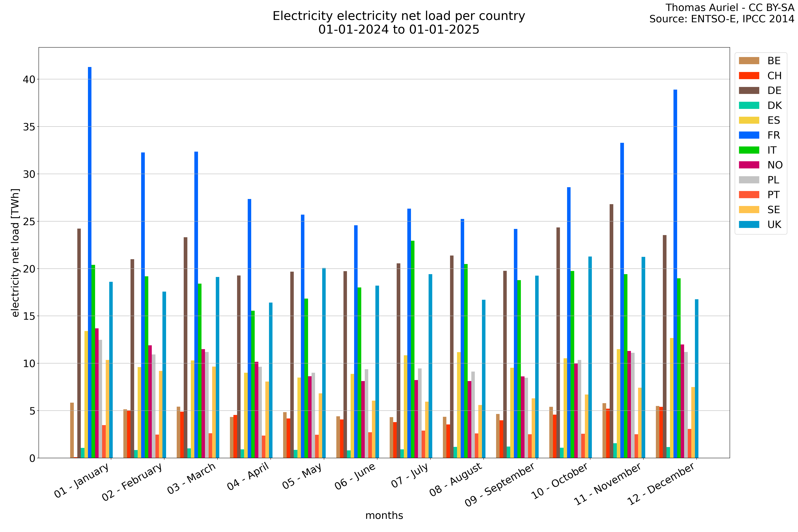
Task: Click the DE brown legend swatch
Action: [x=749, y=91]
